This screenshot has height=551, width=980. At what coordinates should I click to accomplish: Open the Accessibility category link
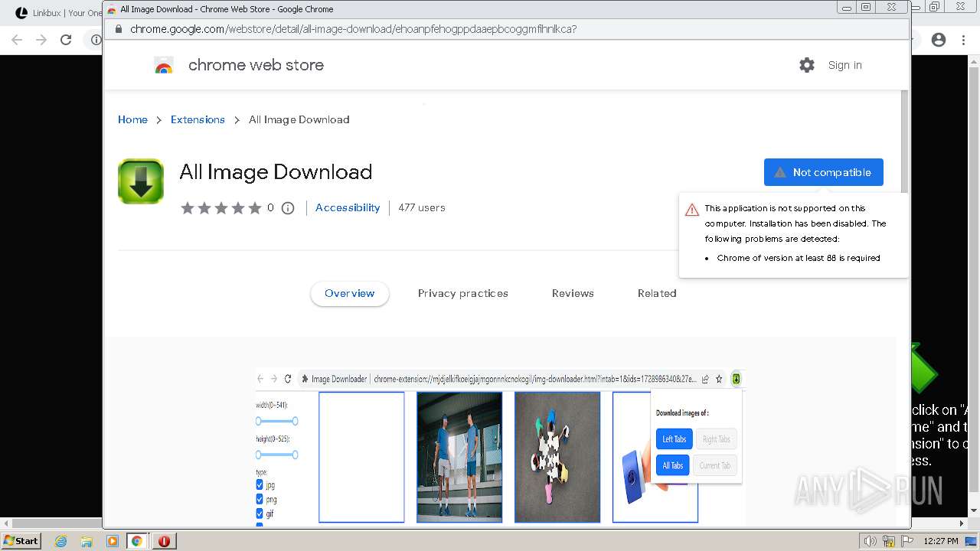[x=348, y=207]
